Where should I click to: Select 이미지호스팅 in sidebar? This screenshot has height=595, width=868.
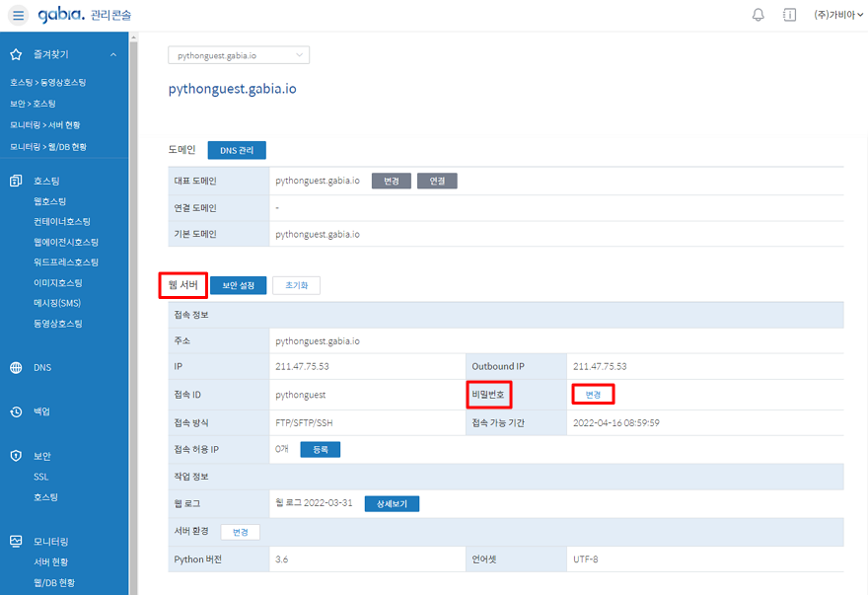coord(58,282)
